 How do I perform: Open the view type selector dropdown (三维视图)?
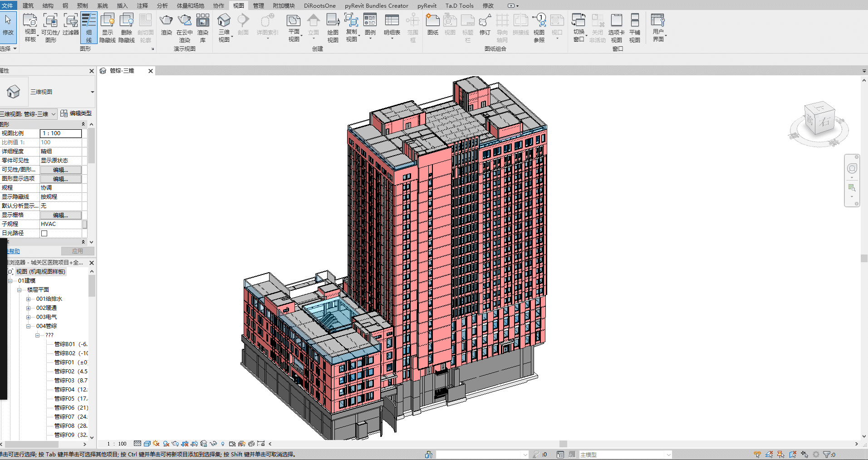[x=93, y=92]
